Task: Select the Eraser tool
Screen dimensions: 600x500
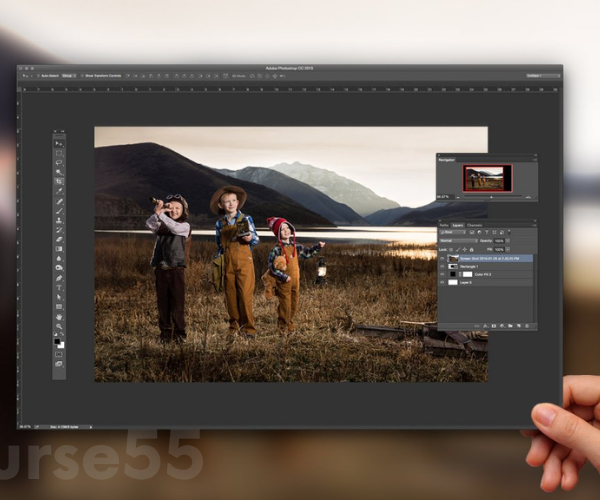Action: (59, 239)
